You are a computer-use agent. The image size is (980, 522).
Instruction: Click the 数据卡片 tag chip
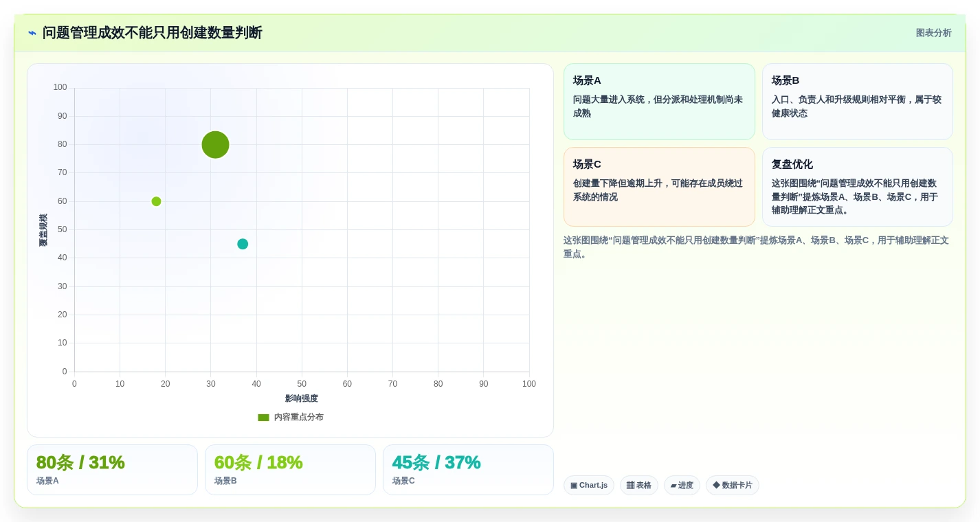[733, 486]
